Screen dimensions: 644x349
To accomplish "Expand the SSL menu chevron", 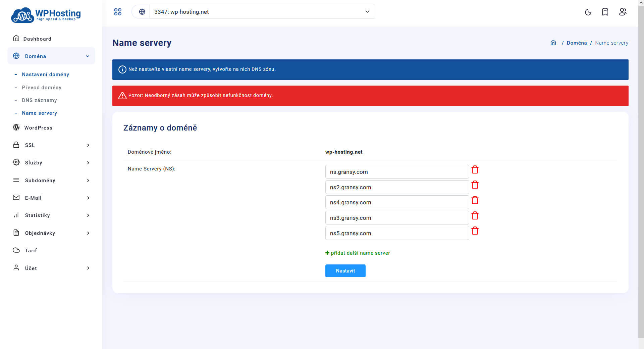I will (88, 145).
